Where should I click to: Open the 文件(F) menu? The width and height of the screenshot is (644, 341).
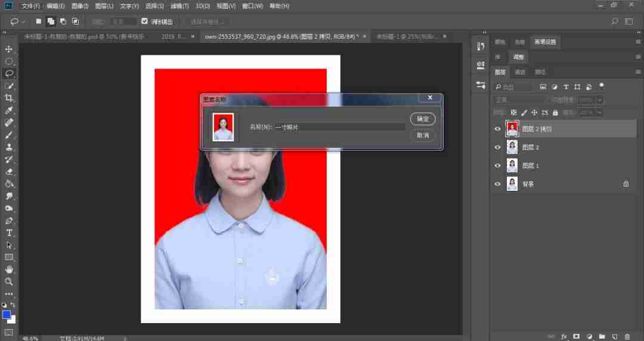30,6
